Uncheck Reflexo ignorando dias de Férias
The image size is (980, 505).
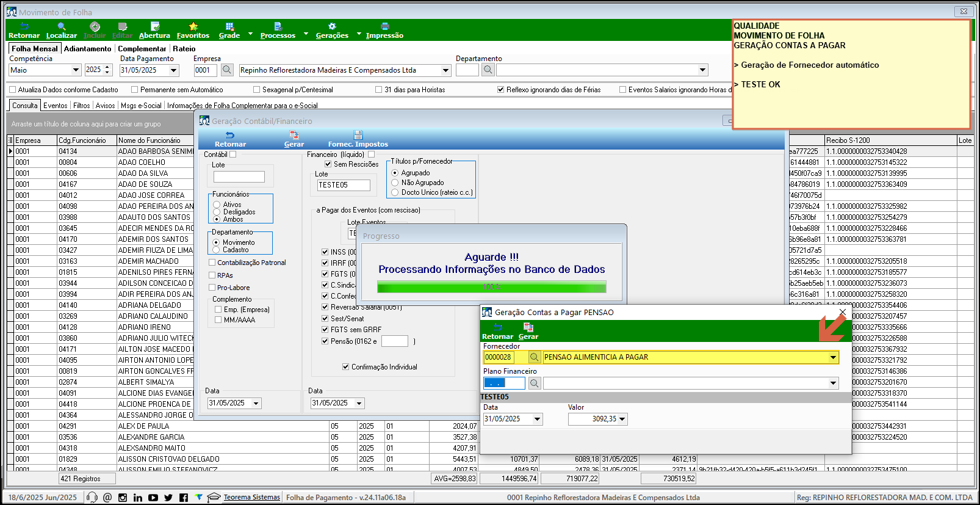(x=501, y=90)
